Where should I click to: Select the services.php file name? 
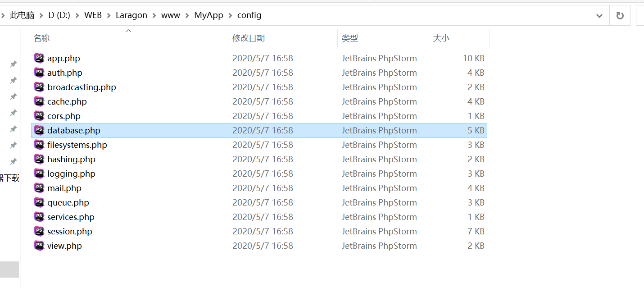pyautogui.click(x=71, y=217)
